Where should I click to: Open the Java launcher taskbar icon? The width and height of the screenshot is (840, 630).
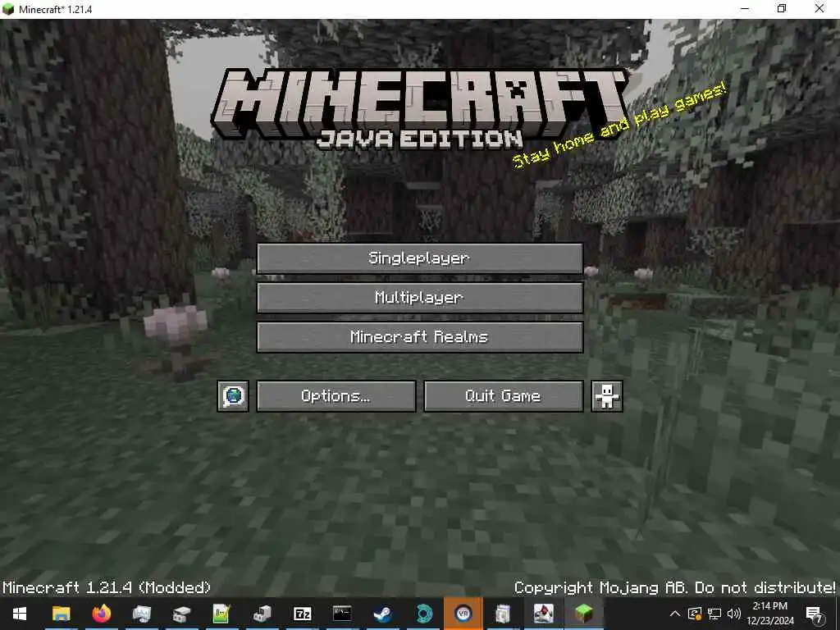click(543, 614)
